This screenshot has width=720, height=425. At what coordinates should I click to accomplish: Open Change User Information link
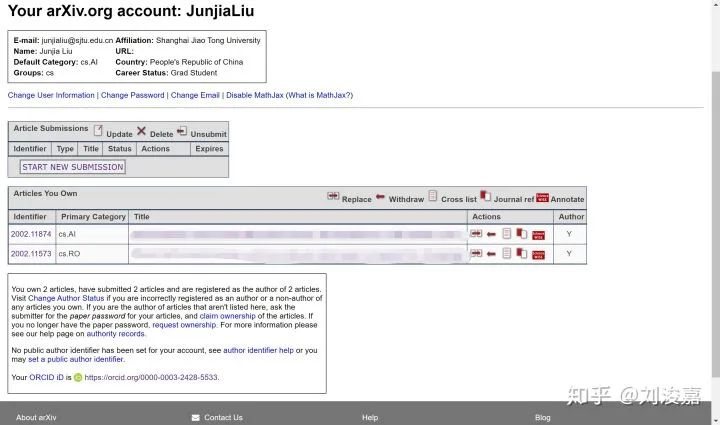tap(51, 95)
